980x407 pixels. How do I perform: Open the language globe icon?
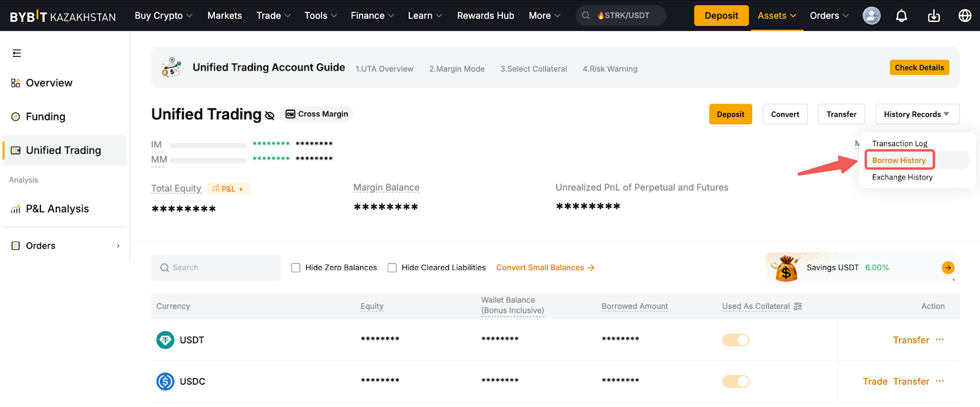pos(965,16)
